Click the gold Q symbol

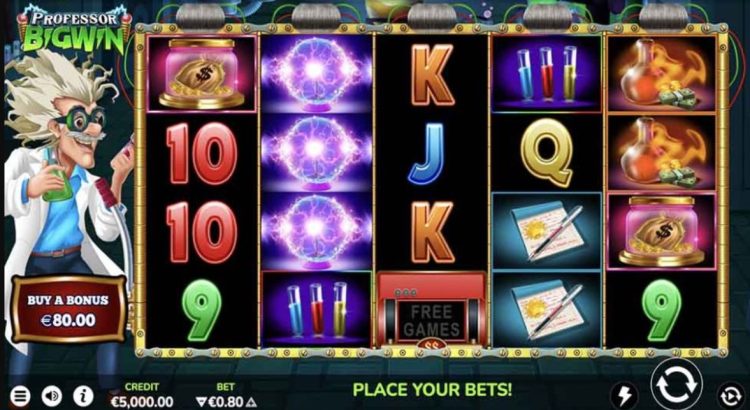pyautogui.click(x=547, y=152)
